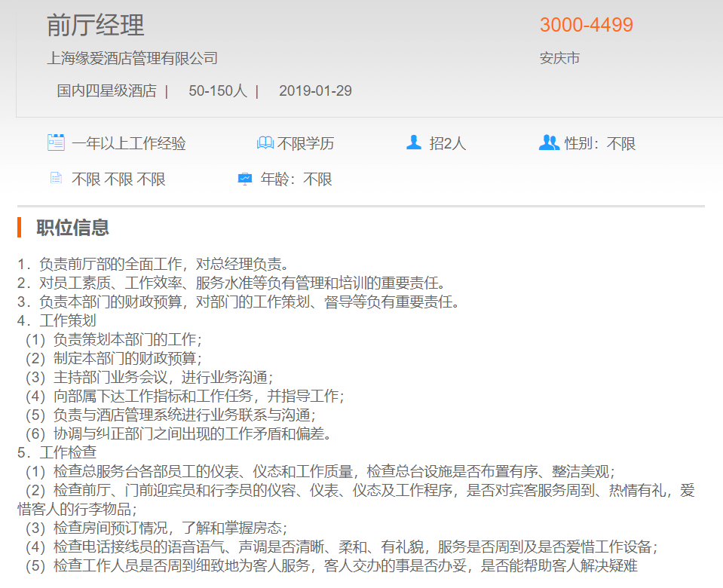The height and width of the screenshot is (588, 723).
Task: Click the 性别：不限 gender requirement
Action: [600, 143]
